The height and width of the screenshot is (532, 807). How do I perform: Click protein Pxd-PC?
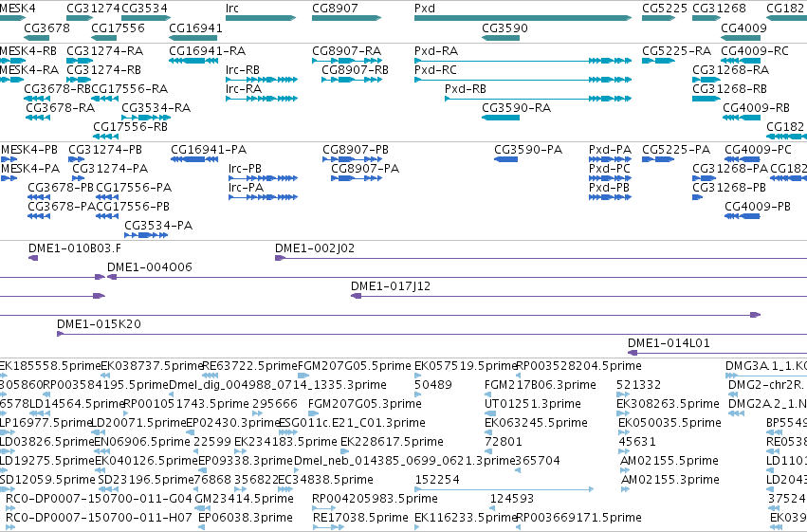click(x=610, y=169)
